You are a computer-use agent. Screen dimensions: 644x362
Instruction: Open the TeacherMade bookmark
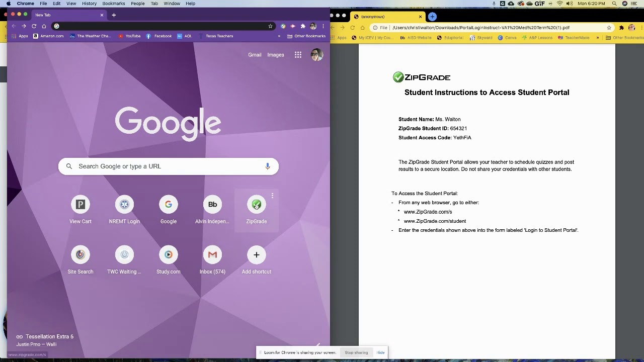[574, 38]
